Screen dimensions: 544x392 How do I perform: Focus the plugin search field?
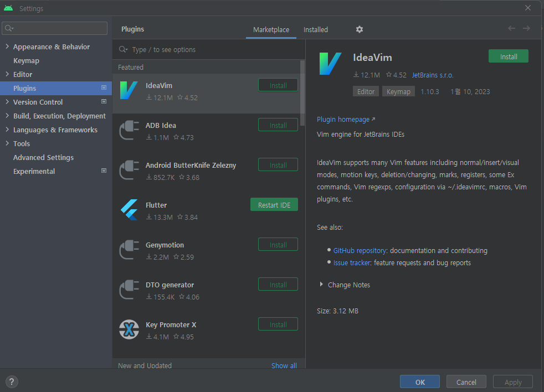[x=209, y=50]
